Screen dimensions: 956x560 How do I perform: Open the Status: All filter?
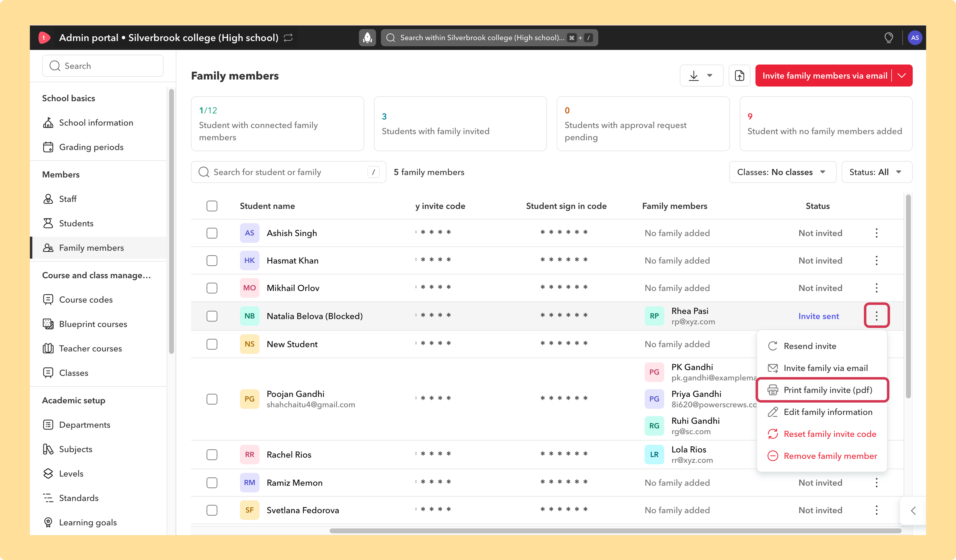pos(876,172)
